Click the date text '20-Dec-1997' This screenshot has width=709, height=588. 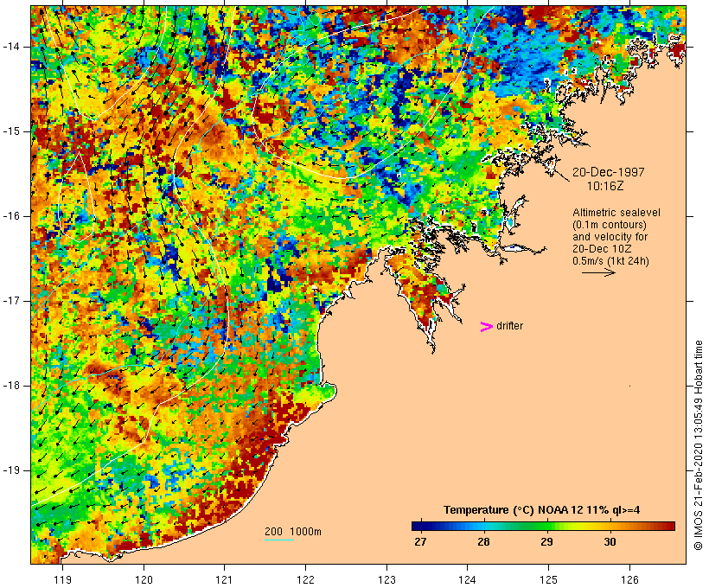pyautogui.click(x=608, y=172)
